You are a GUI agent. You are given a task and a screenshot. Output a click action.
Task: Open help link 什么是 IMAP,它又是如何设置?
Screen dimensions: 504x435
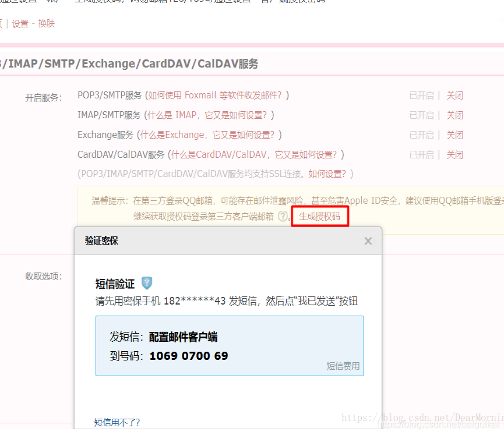click(207, 115)
